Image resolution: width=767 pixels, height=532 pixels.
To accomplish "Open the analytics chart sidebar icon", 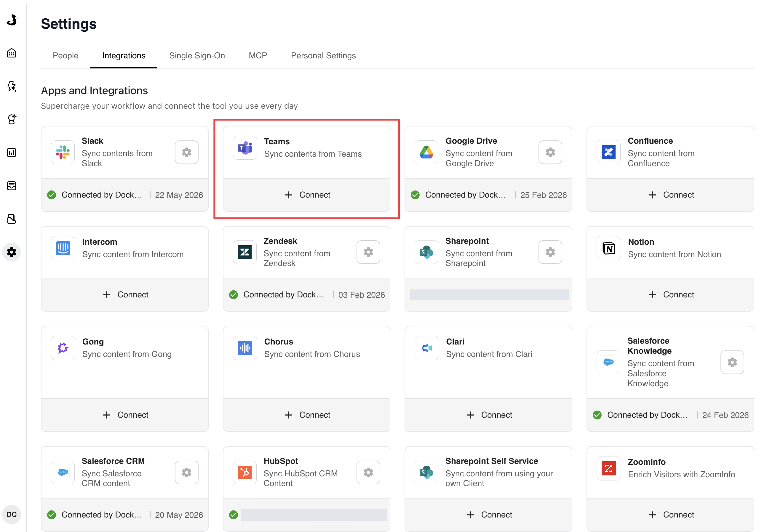I will point(12,153).
